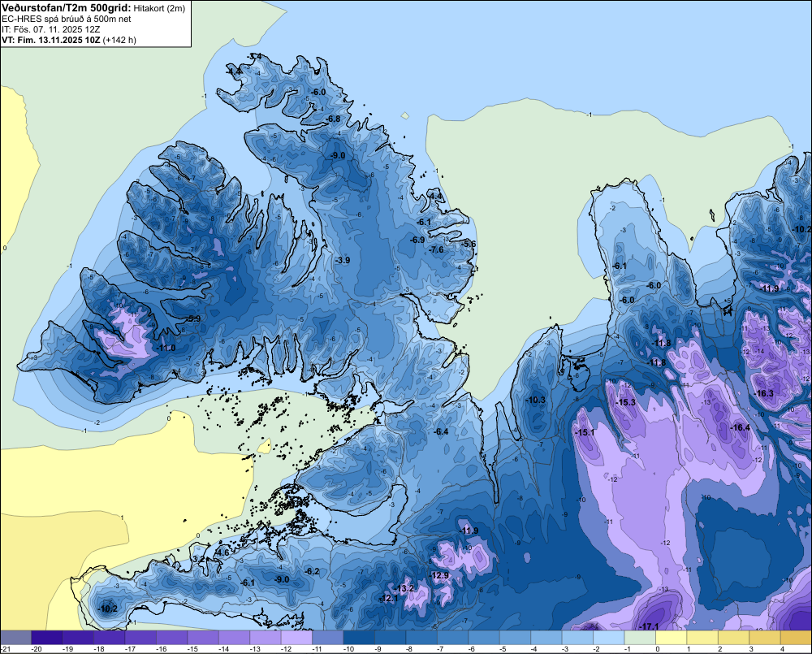The width and height of the screenshot is (812, 654).
Task: Click the line 'EC-HRES spá brúuð á 500m net'
Action: 67,19
